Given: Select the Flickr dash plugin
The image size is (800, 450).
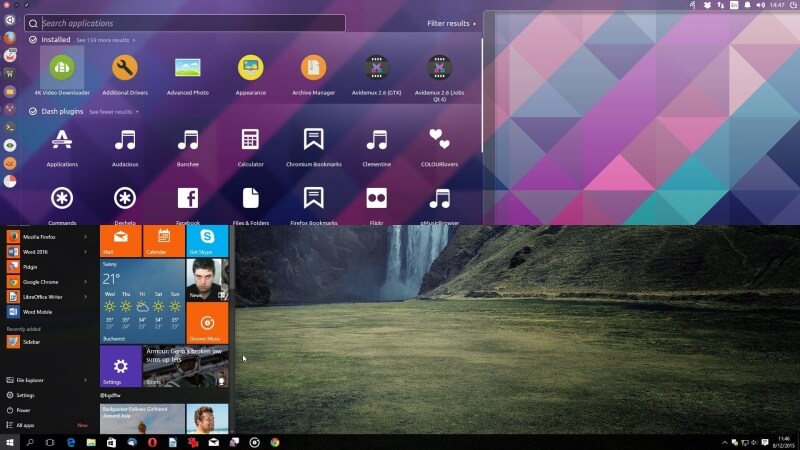Looking at the screenshot, I should pos(377,205).
